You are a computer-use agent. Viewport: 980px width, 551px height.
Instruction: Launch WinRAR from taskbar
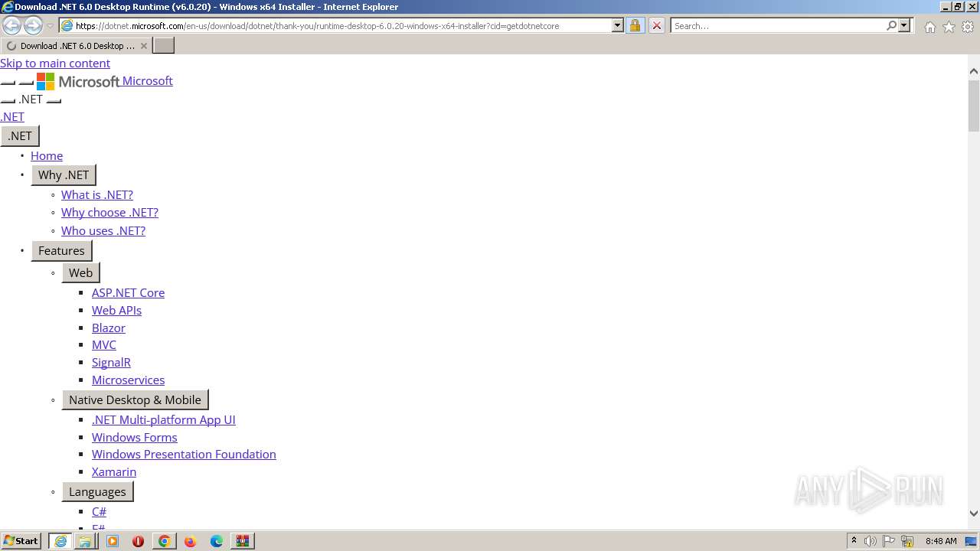[243, 541]
